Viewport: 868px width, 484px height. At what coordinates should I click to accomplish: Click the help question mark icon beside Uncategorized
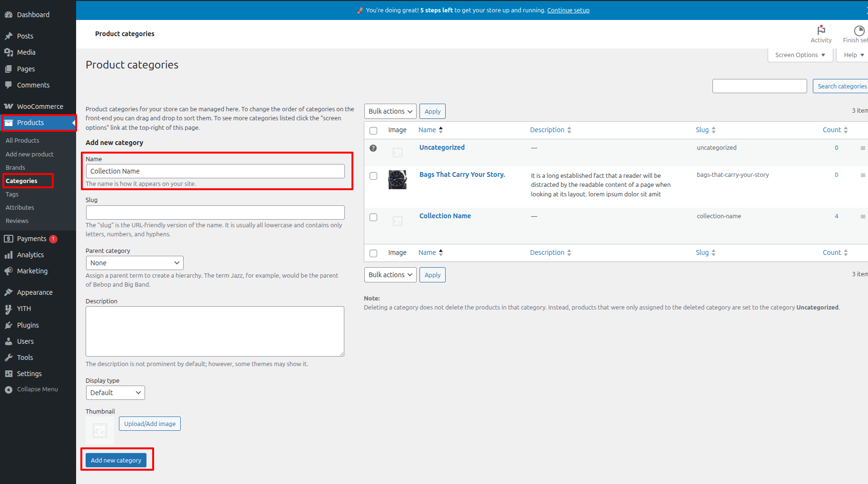click(x=373, y=148)
